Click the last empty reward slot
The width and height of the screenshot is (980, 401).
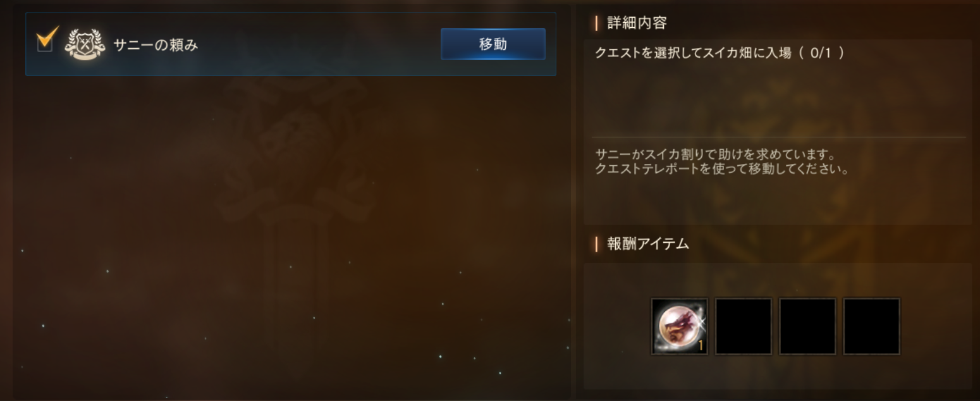click(x=872, y=326)
